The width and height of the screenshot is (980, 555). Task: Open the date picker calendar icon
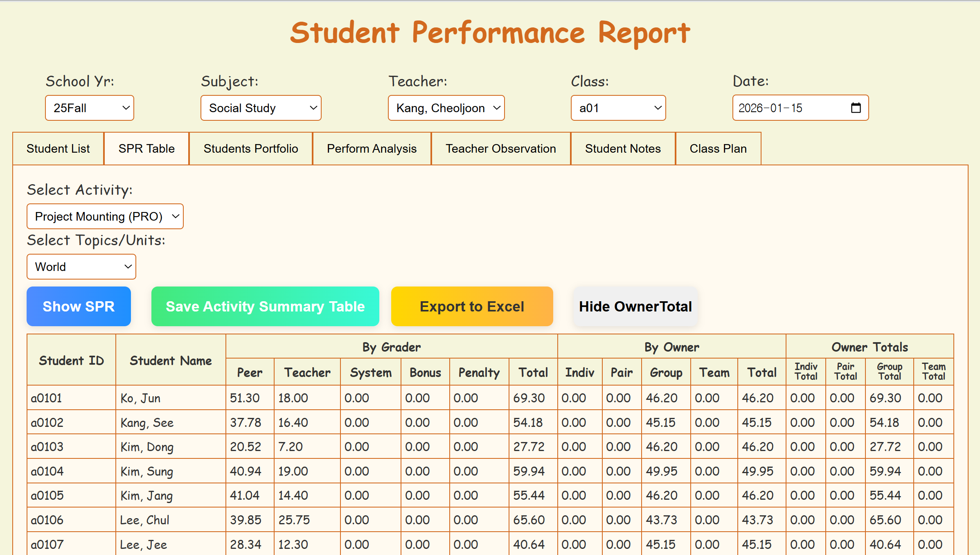coord(856,108)
